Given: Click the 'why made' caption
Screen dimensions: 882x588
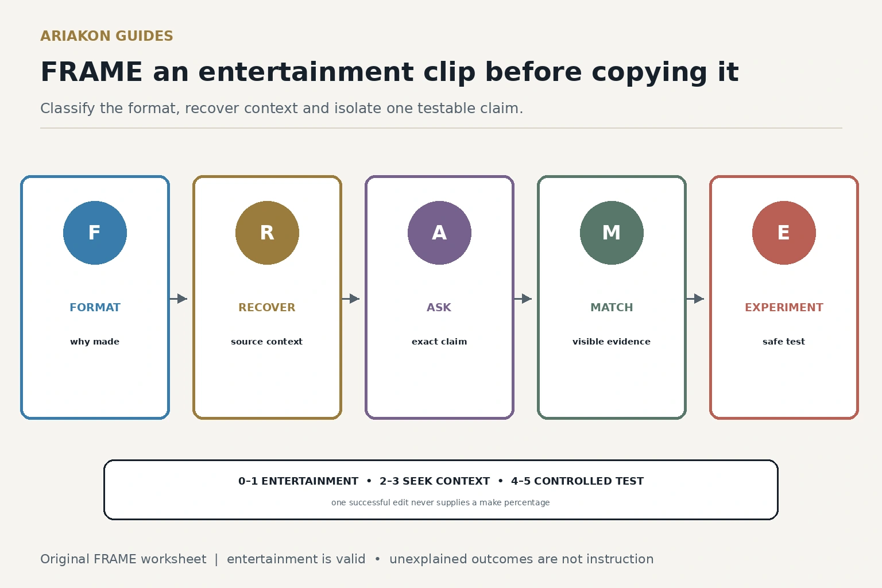Looking at the screenshot, I should point(95,342).
